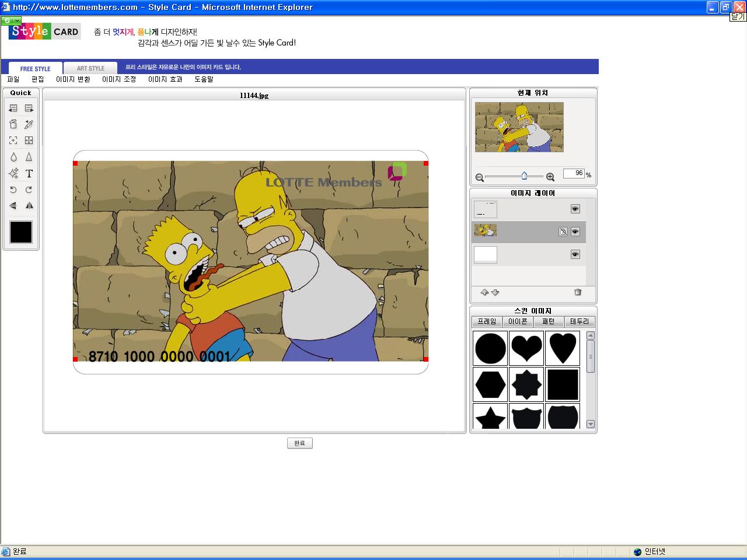Open the 이미지 변환 menu
Image resolution: width=747 pixels, height=560 pixels.
pyautogui.click(x=73, y=79)
